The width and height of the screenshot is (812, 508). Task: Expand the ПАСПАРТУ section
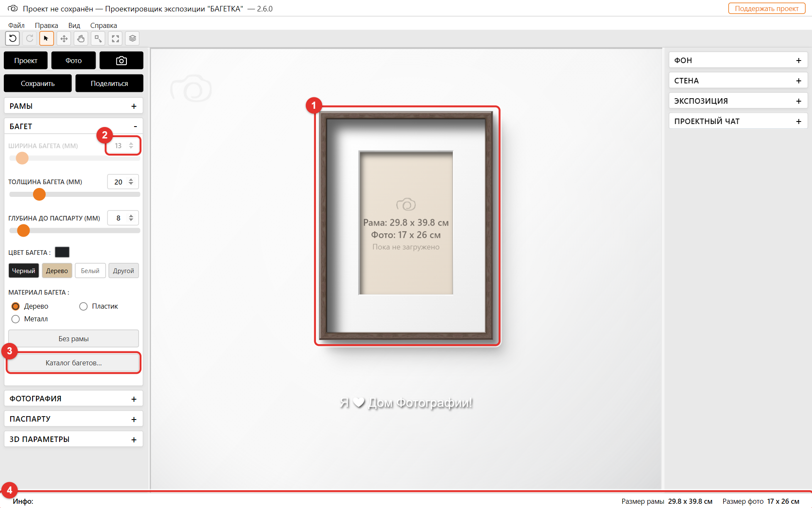(x=74, y=419)
